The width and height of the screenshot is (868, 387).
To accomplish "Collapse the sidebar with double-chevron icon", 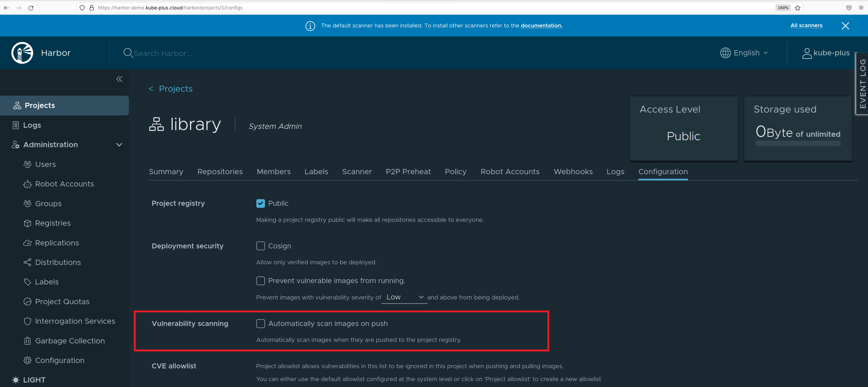I will pyautogui.click(x=119, y=79).
